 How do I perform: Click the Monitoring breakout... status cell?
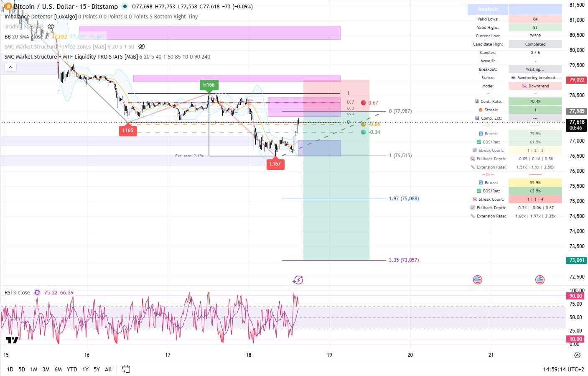point(535,77)
